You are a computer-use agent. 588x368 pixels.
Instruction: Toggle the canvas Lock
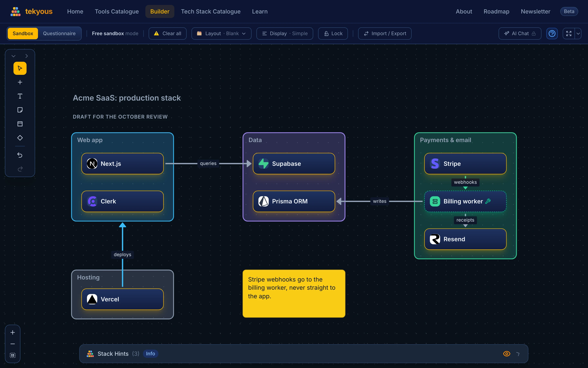pyautogui.click(x=333, y=33)
